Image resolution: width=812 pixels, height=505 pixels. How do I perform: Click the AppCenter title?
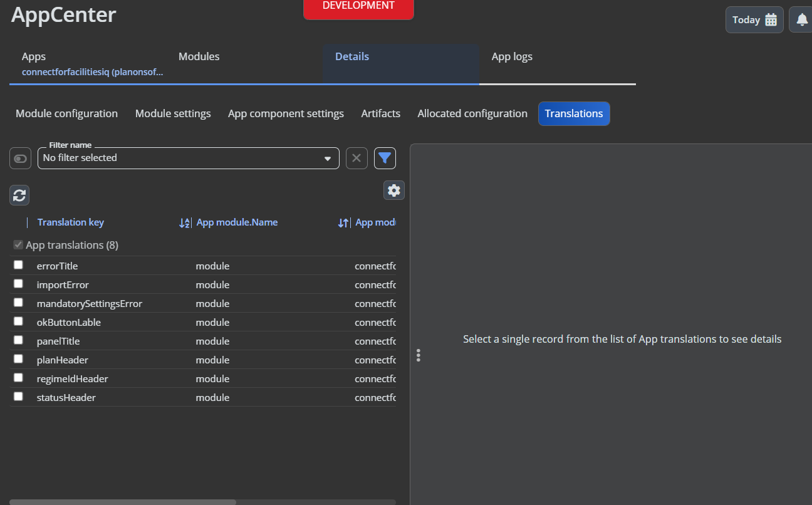tap(64, 14)
